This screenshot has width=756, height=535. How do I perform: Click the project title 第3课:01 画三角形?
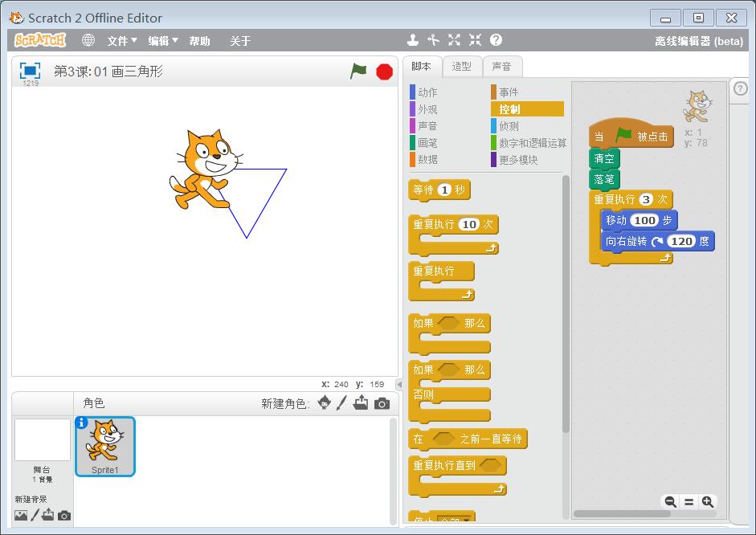tap(108, 71)
